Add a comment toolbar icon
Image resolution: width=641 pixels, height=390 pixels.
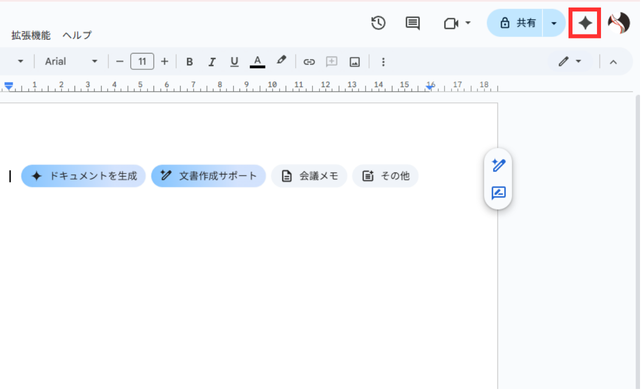(332, 62)
